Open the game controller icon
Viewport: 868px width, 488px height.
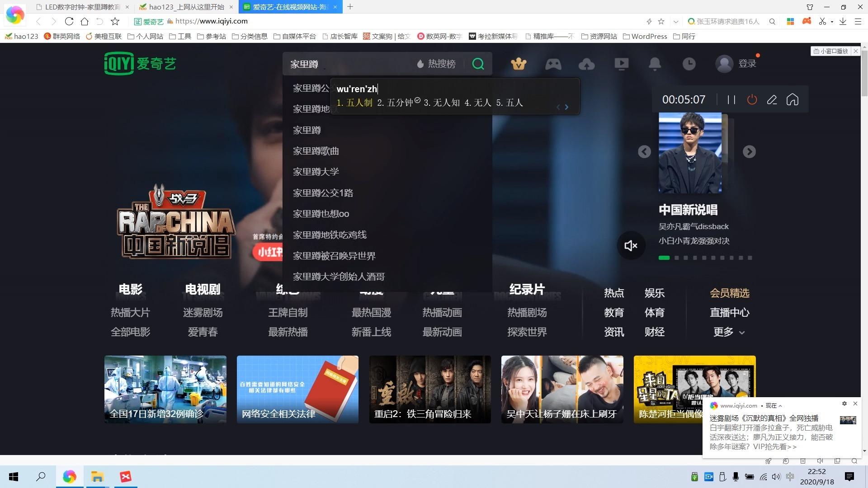tap(553, 64)
